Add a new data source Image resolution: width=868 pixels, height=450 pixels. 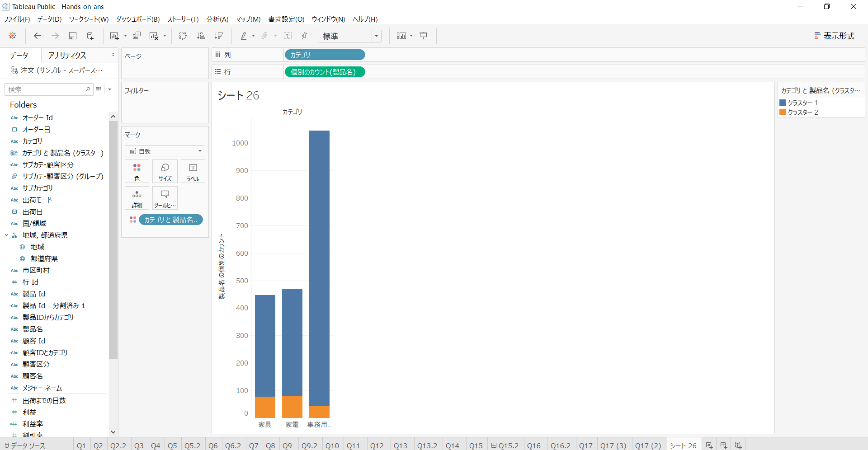click(90, 36)
